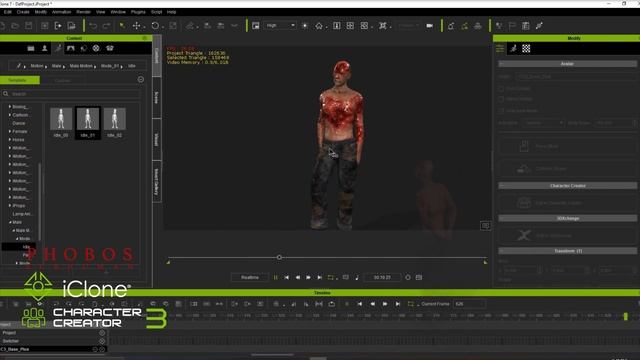Click the viewport playhead scrubber handle
Viewport: 640px width, 360px height.
[x=279, y=258]
